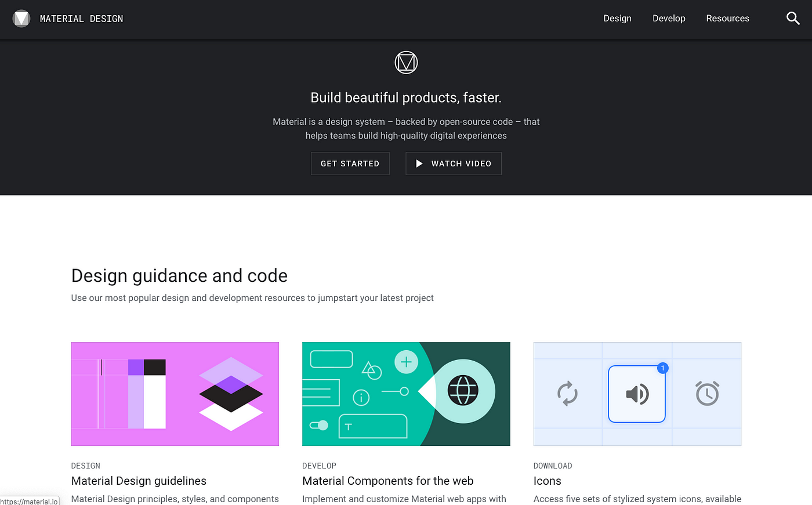
Task: Click the blue notification badge numbered 1
Action: (663, 368)
